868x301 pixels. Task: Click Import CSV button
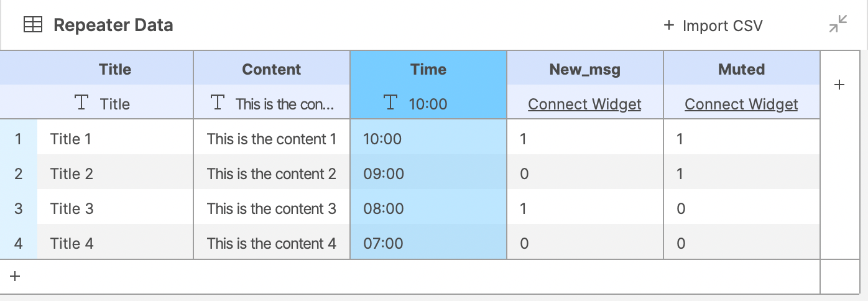[713, 25]
